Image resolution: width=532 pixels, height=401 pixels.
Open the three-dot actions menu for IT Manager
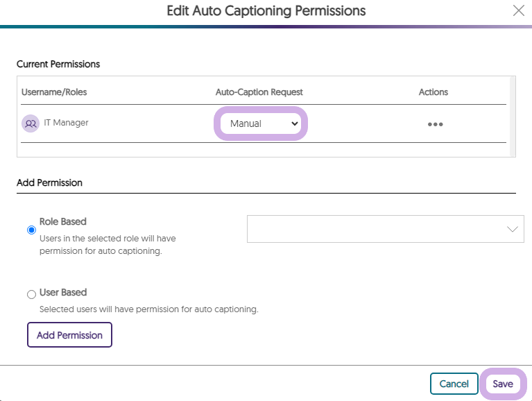(x=435, y=124)
